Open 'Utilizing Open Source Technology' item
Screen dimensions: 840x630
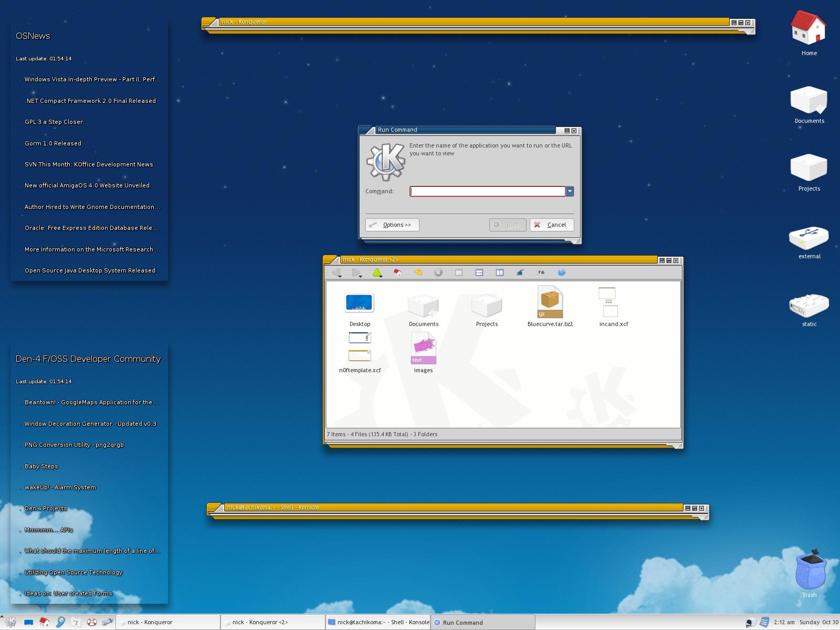coord(73,572)
